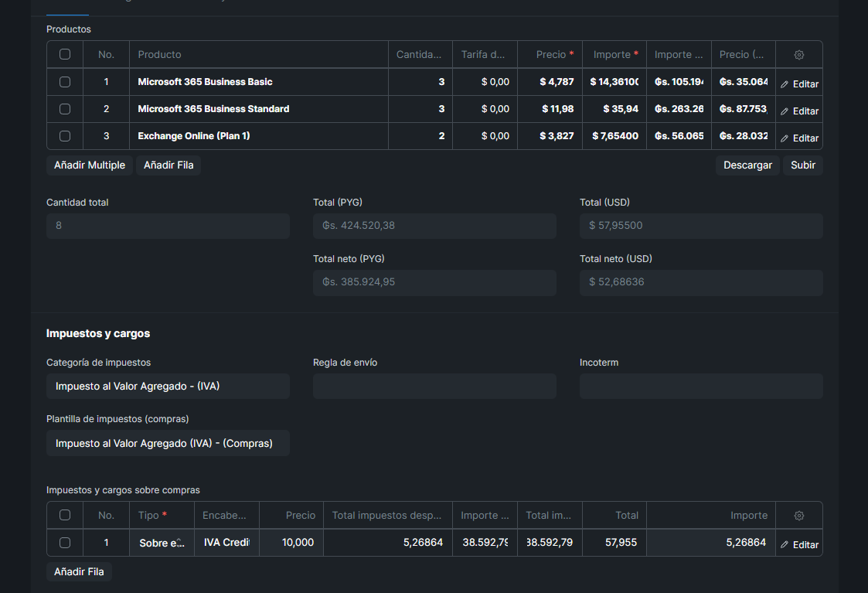Screen dimensions: 868x593
Task: Click the 'Encabe...' column header
Action: 226,516
